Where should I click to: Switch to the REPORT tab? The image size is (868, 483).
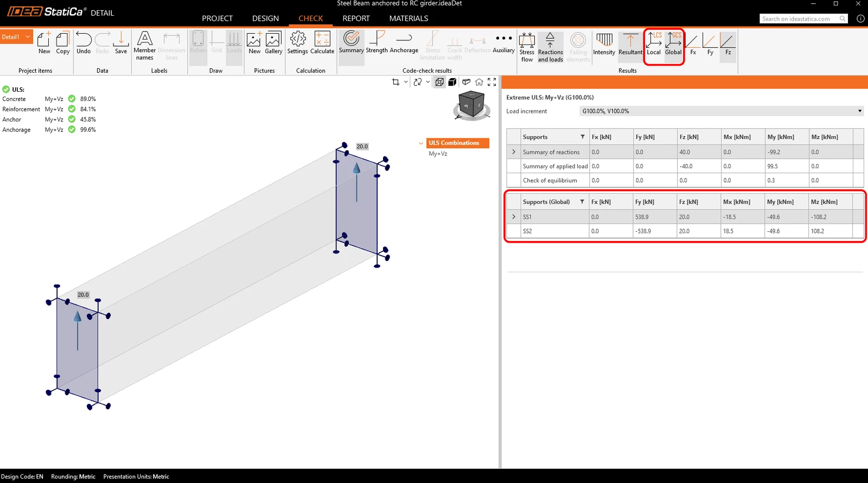click(x=356, y=18)
